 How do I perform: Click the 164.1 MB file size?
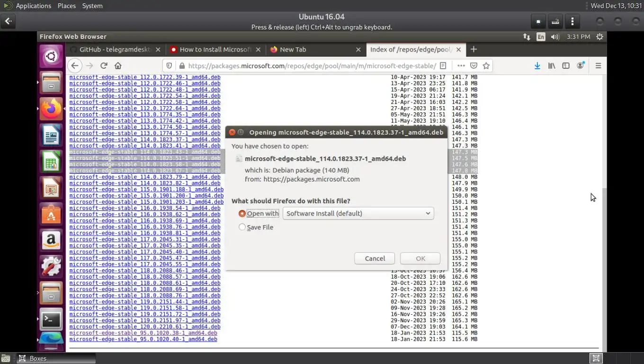465,327
